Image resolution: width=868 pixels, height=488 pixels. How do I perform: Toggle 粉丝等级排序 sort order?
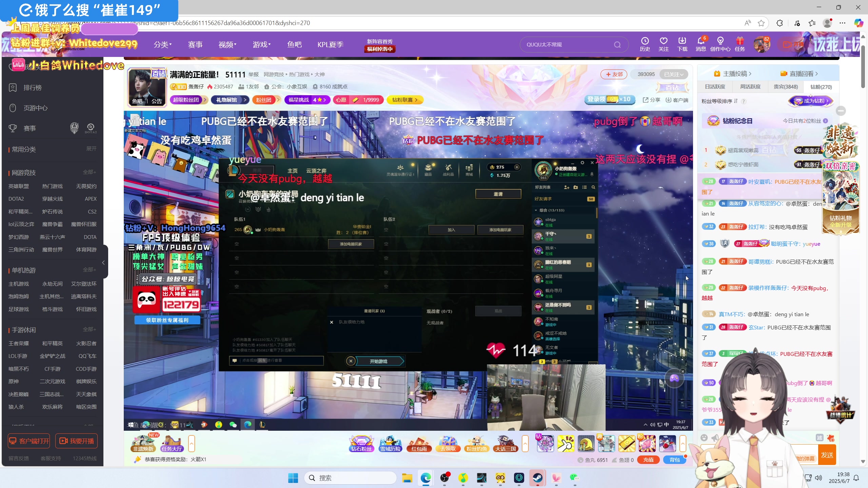(719, 101)
